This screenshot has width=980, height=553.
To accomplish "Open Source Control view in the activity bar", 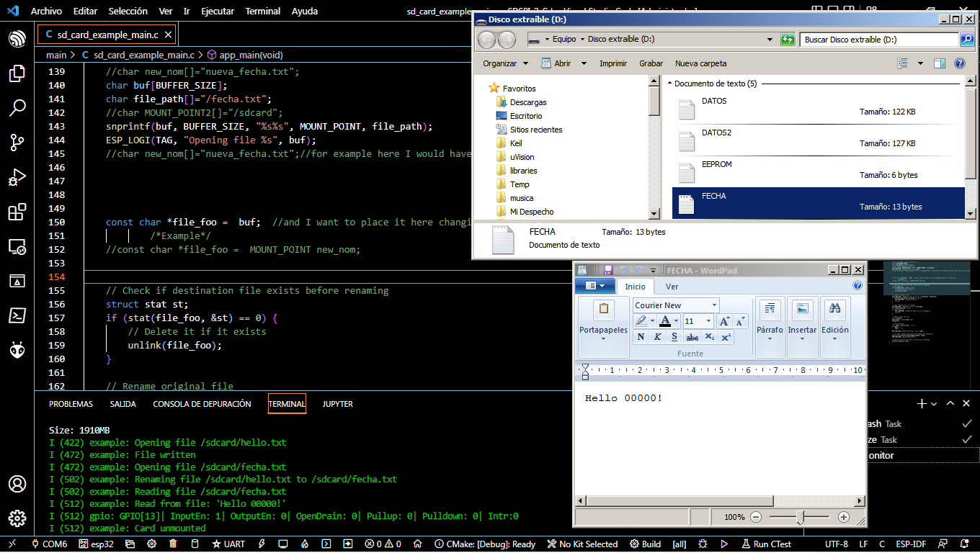I will click(x=17, y=143).
